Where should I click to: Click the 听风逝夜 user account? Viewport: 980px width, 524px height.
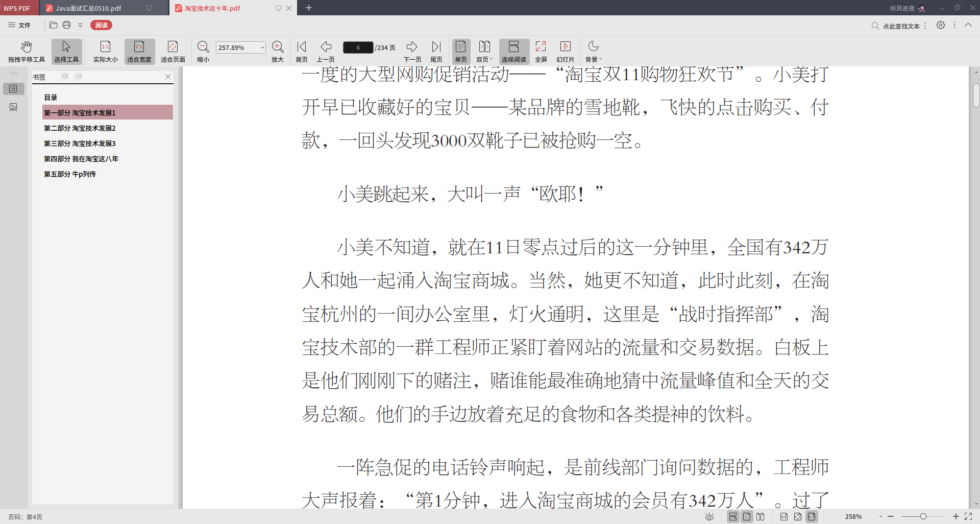tap(907, 8)
